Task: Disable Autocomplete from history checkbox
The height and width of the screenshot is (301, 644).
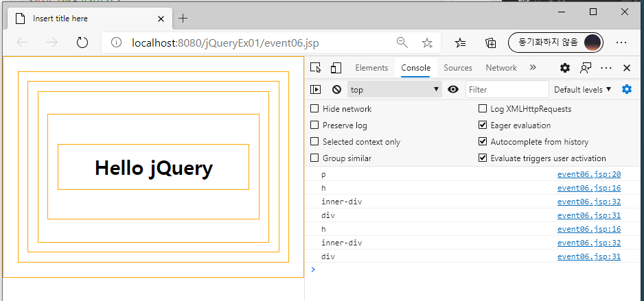Action: (483, 141)
